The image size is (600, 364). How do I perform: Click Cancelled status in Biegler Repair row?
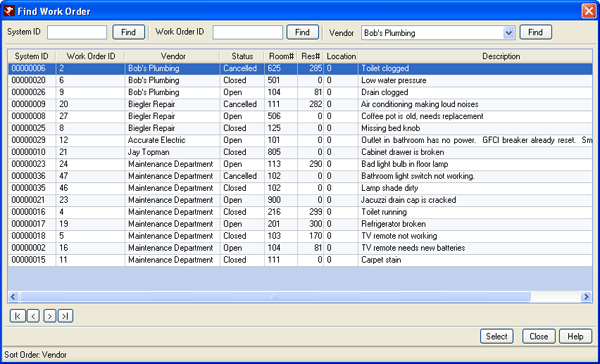point(242,104)
